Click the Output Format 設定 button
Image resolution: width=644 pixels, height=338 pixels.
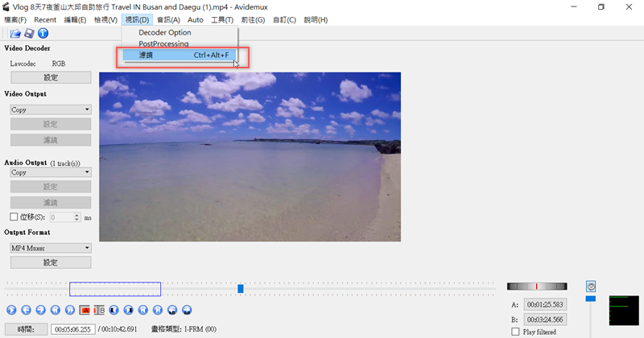51,262
